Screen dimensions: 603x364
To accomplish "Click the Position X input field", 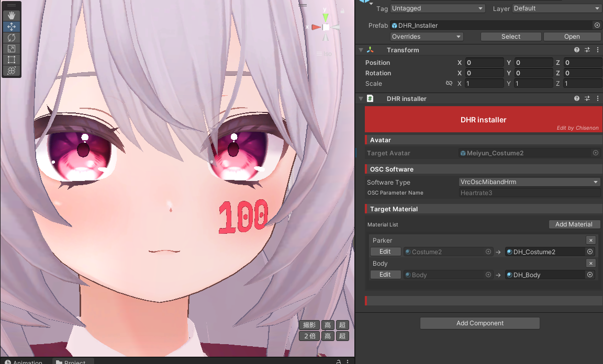I will click(484, 63).
